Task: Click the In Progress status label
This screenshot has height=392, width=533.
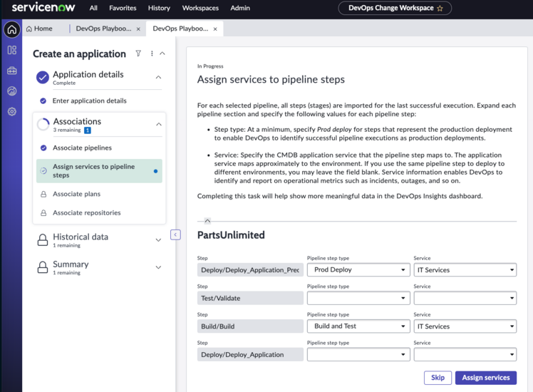Action: [210, 66]
